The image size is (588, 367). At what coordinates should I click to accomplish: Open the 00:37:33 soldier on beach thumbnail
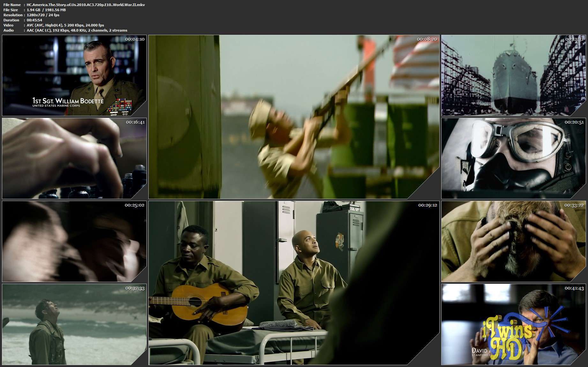pyautogui.click(x=74, y=324)
